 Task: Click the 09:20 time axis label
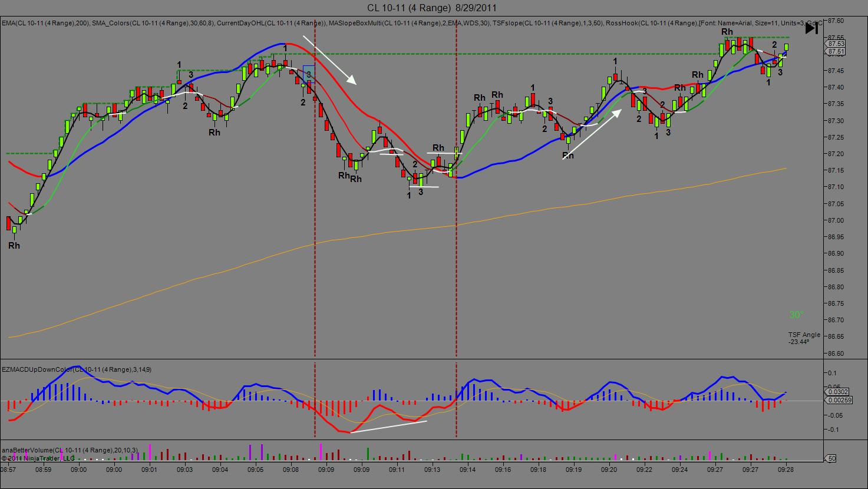tap(609, 470)
